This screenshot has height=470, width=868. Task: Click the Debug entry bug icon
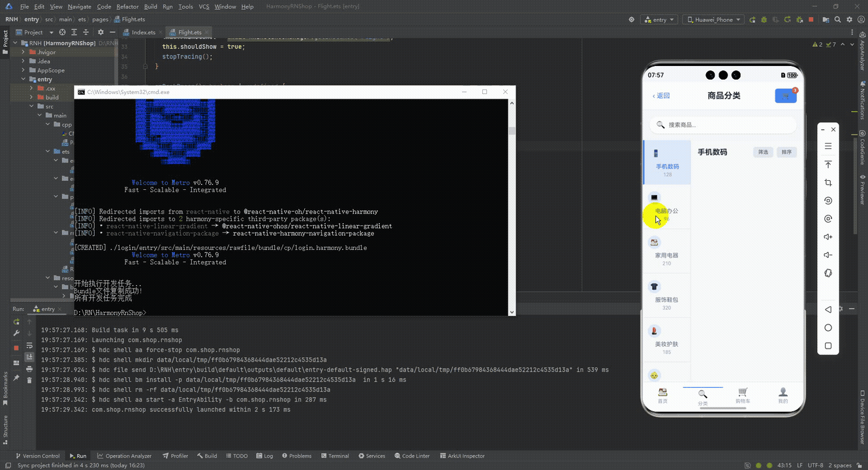(764, 20)
